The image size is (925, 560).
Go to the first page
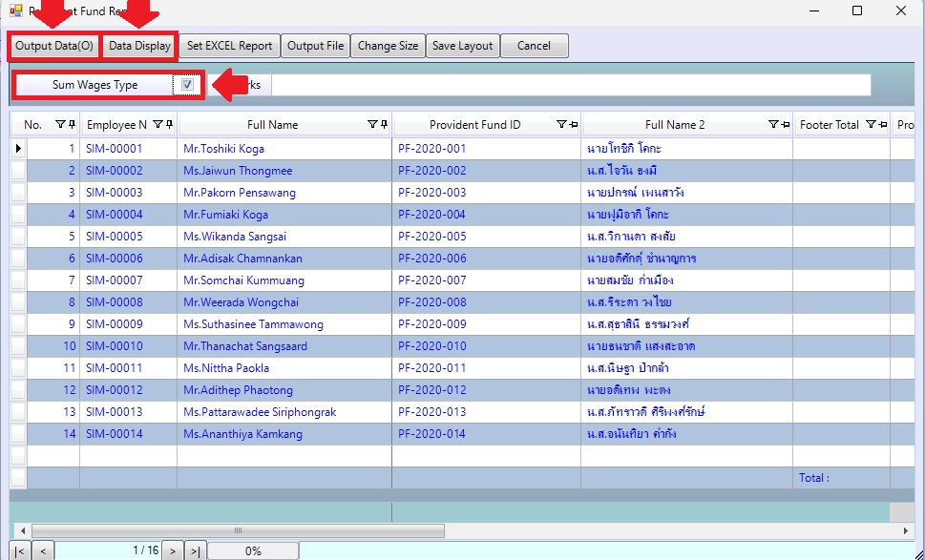click(19, 550)
